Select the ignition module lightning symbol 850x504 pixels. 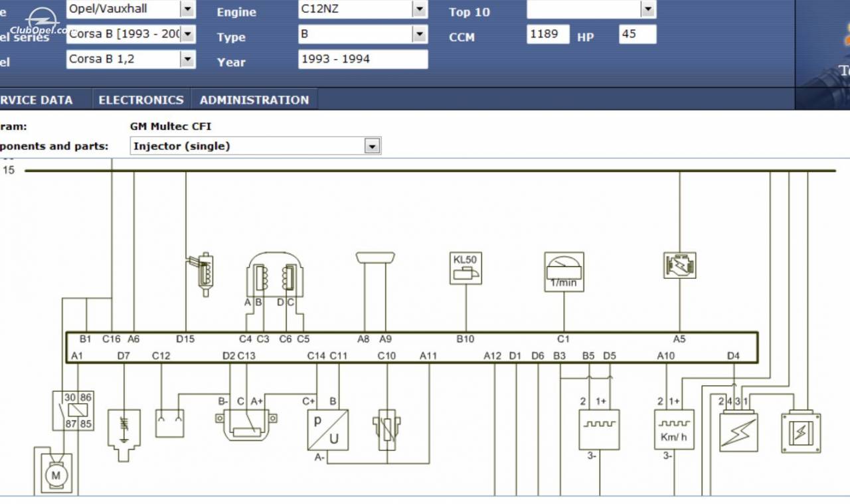pyautogui.click(x=738, y=431)
